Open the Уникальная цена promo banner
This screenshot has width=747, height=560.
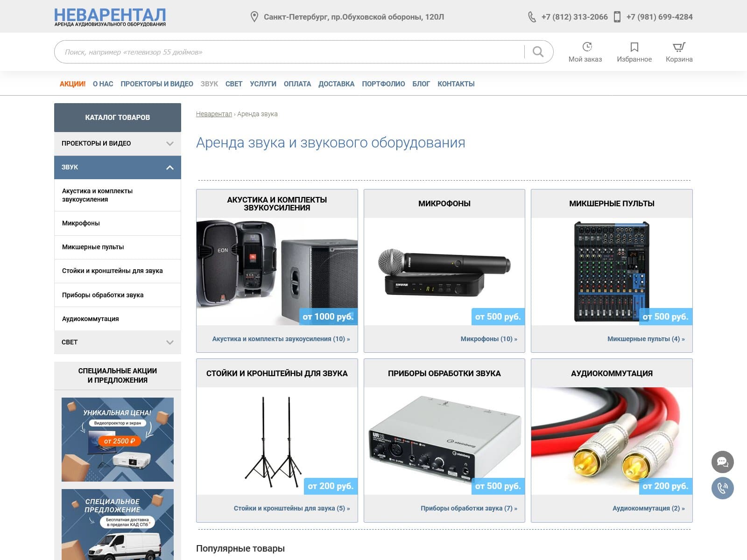coord(118,440)
